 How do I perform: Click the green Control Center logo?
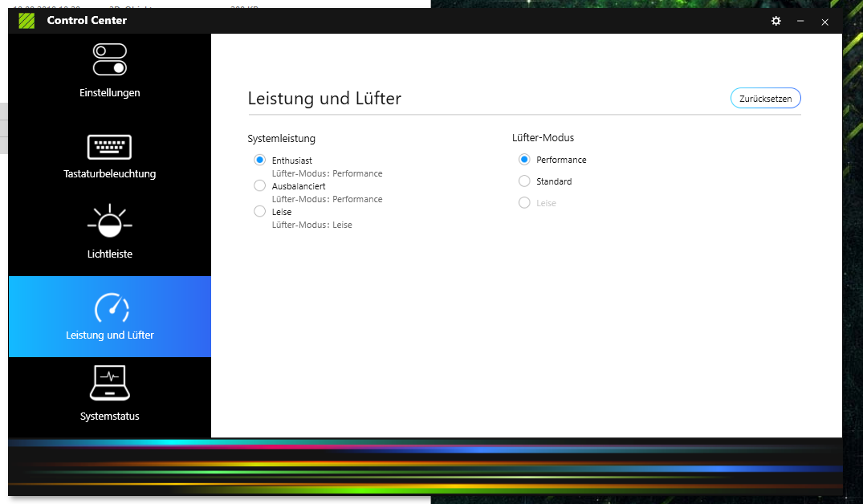27,21
